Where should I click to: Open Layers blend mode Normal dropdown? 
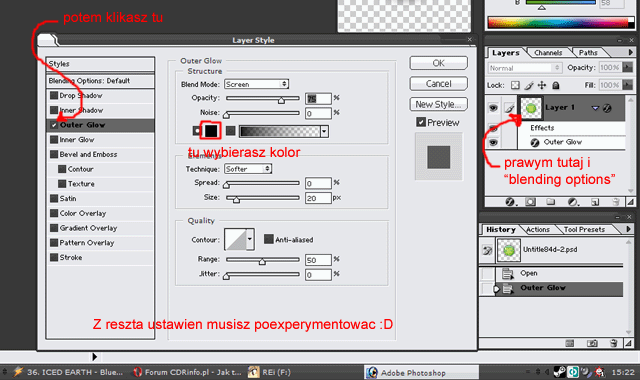pos(525,68)
